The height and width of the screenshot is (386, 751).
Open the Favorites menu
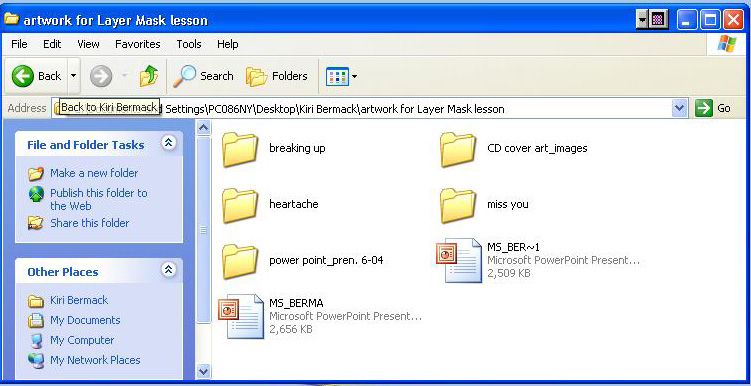pos(137,44)
